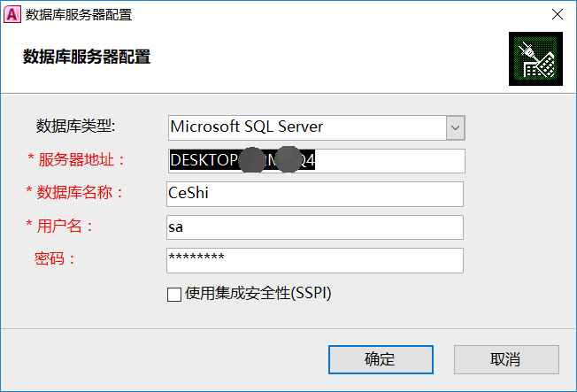Click the red 用户名 label
This screenshot has height=392, width=577.
(x=59, y=226)
